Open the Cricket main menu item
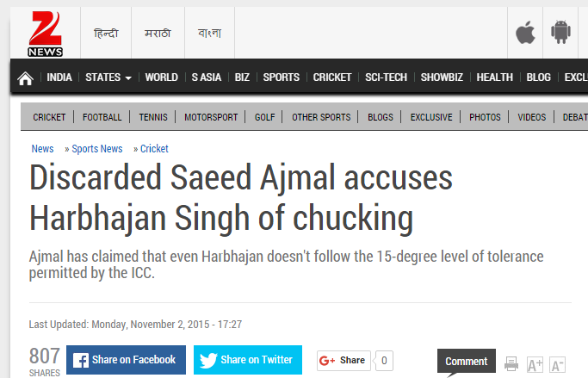The image size is (588, 378). [x=332, y=77]
